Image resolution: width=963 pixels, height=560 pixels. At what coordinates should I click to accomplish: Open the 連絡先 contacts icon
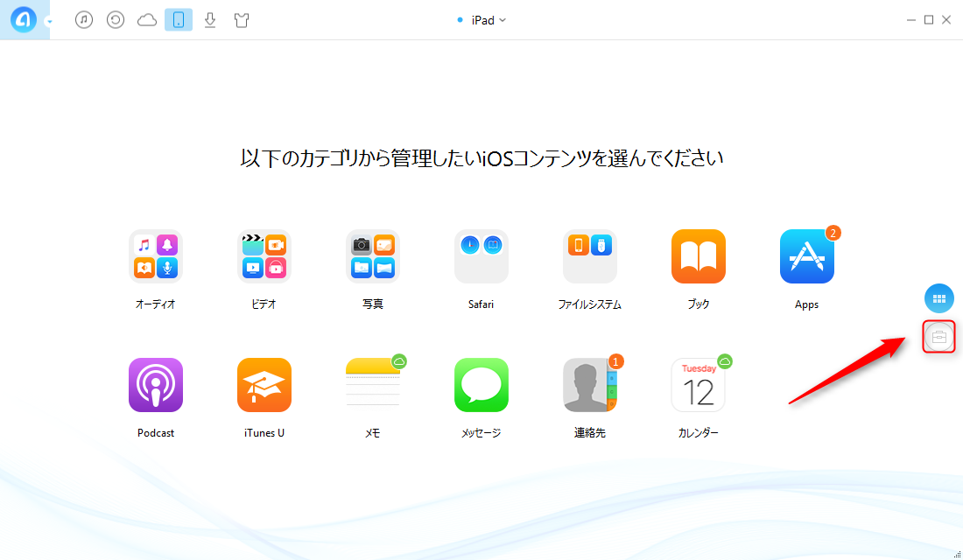589,385
